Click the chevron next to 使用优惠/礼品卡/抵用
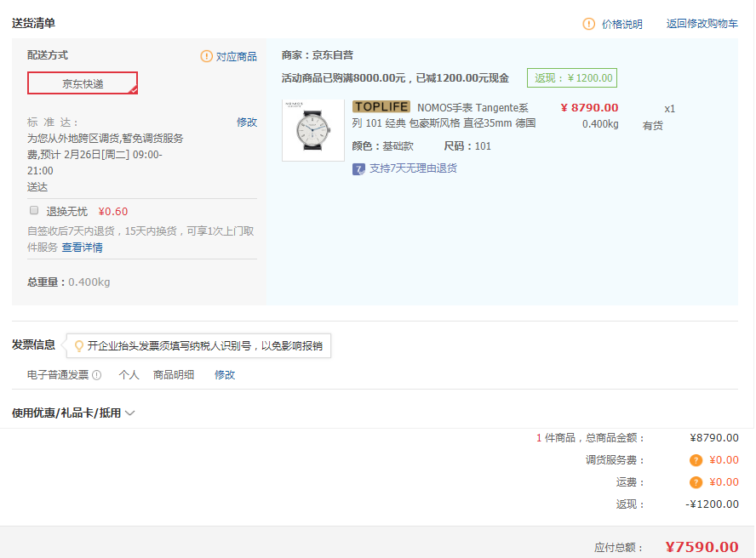 pos(129,413)
